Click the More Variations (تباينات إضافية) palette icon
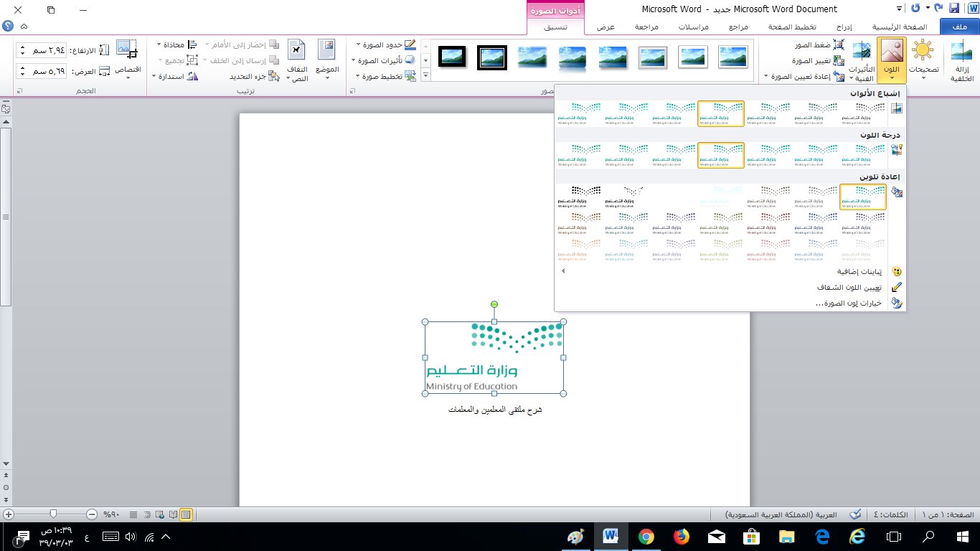The width and height of the screenshot is (980, 551). (x=896, y=272)
